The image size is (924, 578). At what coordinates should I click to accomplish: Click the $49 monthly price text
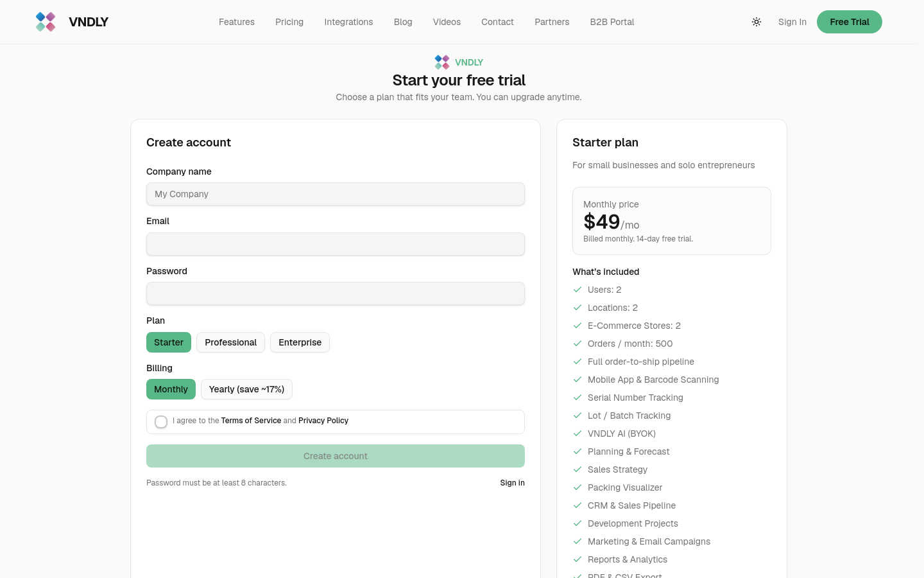(601, 222)
